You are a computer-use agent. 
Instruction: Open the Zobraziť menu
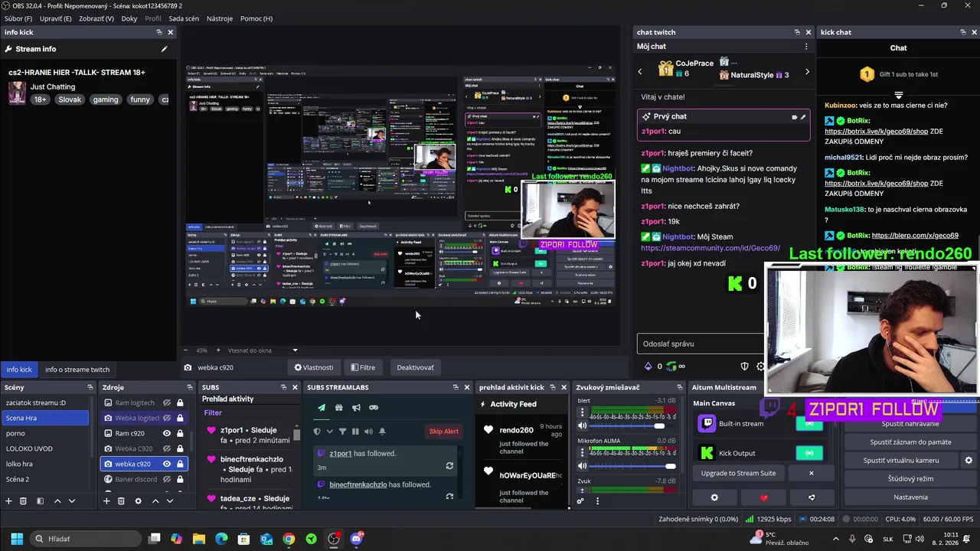point(96,18)
